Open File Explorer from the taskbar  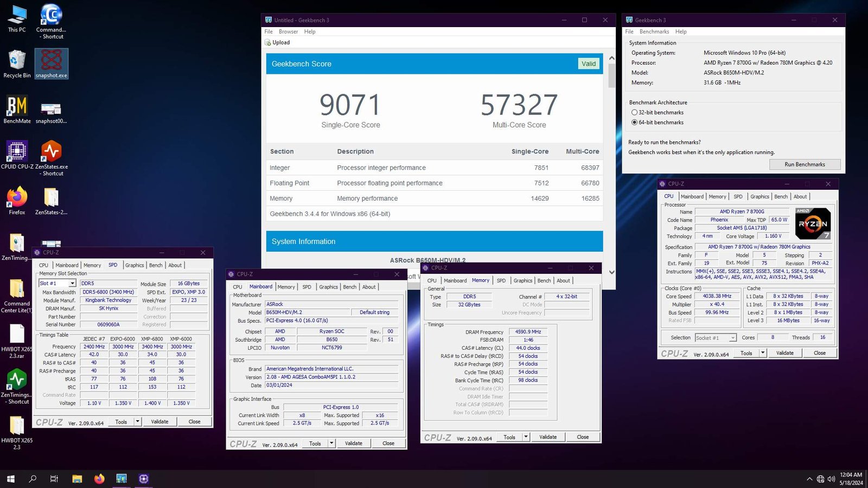click(x=77, y=479)
